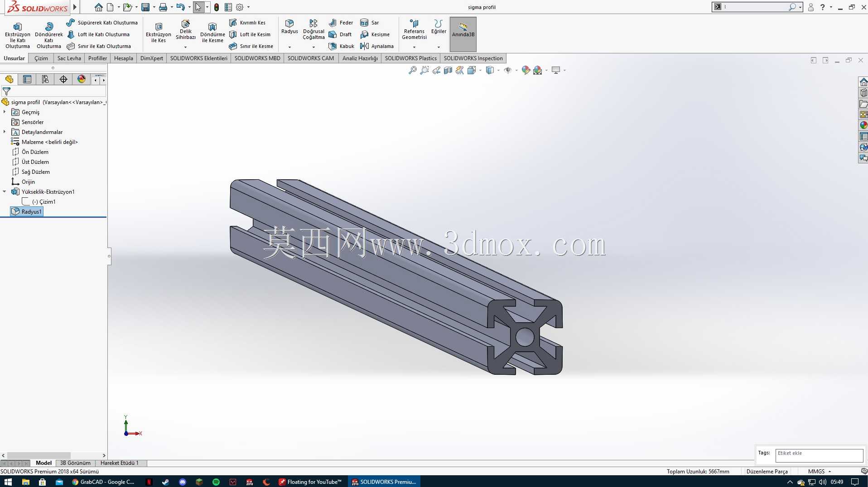Select Loft ile Kesim tool
The image size is (868, 487).
pos(250,34)
